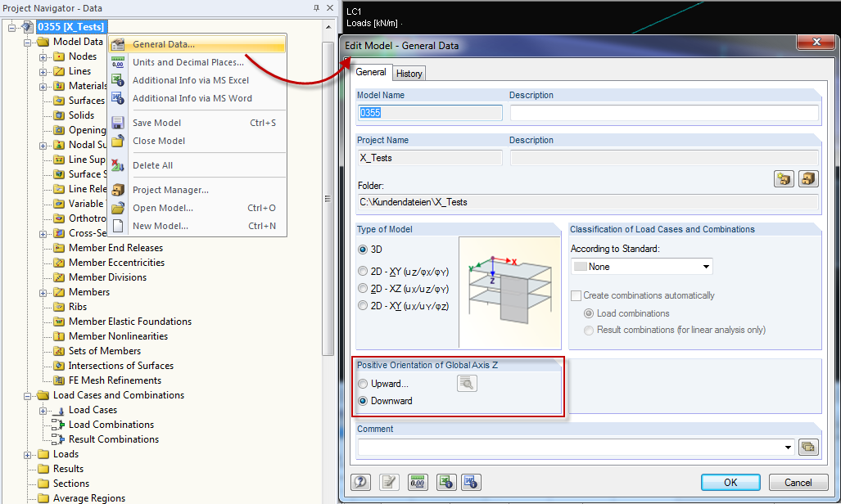Open the Project Manager icon beside the folder field
The height and width of the screenshot is (504, 841).
click(808, 178)
